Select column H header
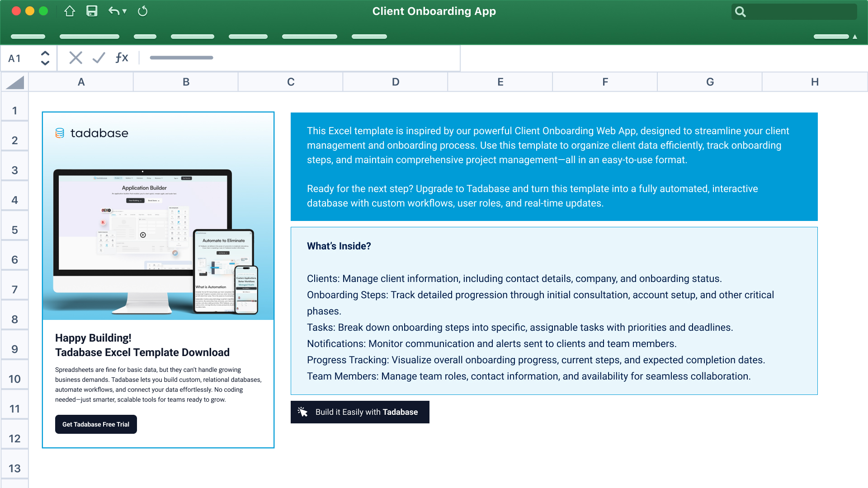 point(815,82)
